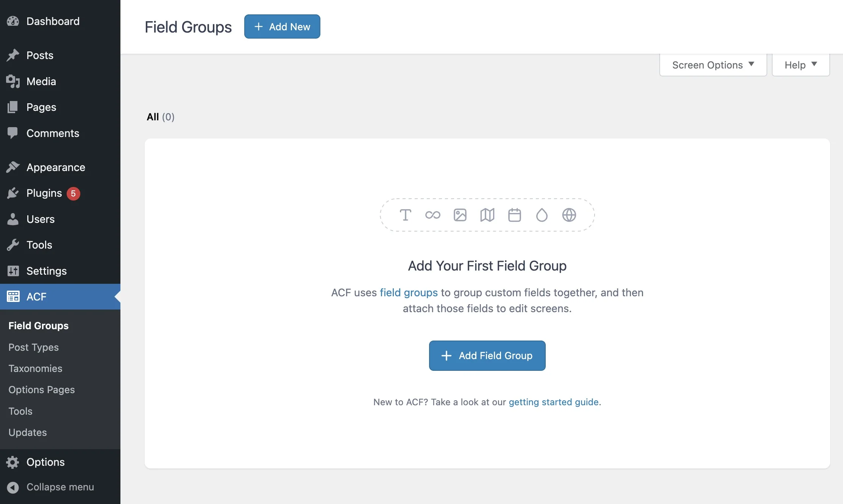
Task: Go to Users menu
Action: [x=60, y=219]
